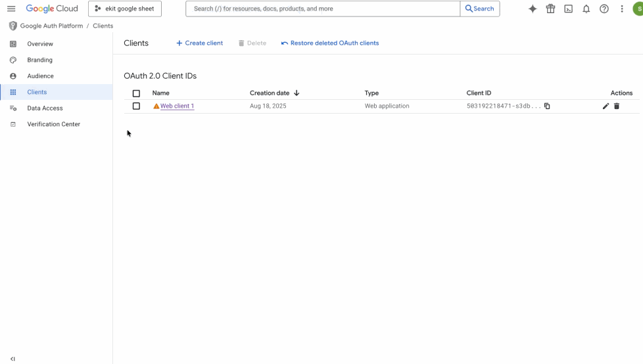Activate Cloud Shell terminal icon
The image size is (643, 364).
[568, 9]
